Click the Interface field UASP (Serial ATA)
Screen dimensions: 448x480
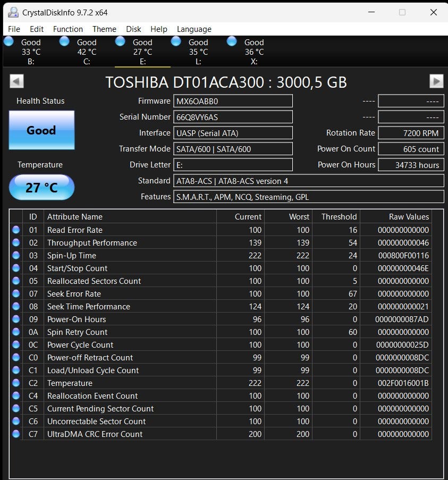[x=233, y=133]
